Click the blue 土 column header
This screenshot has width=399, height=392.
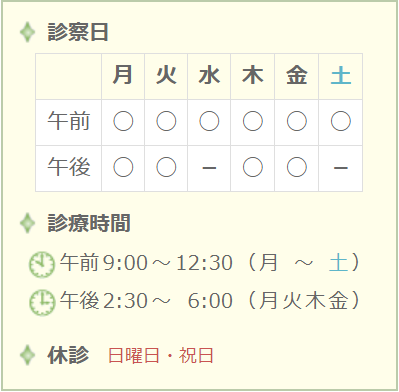341,76
